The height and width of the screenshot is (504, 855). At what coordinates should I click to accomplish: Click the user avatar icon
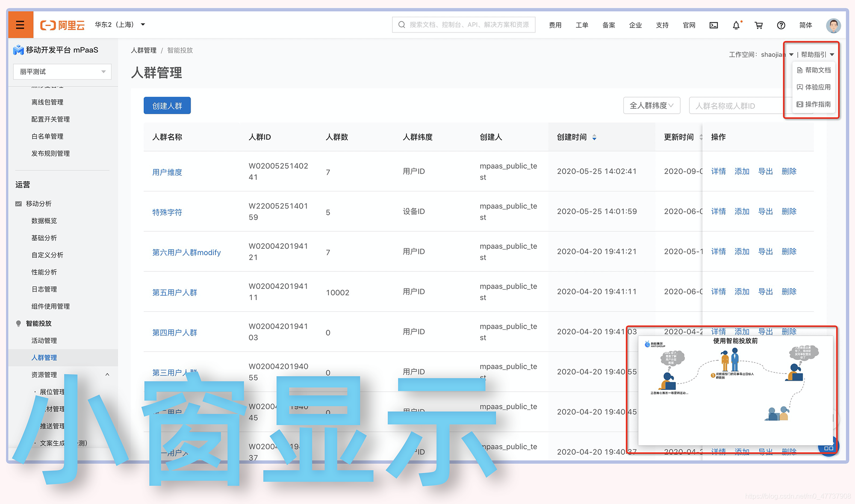tap(833, 25)
